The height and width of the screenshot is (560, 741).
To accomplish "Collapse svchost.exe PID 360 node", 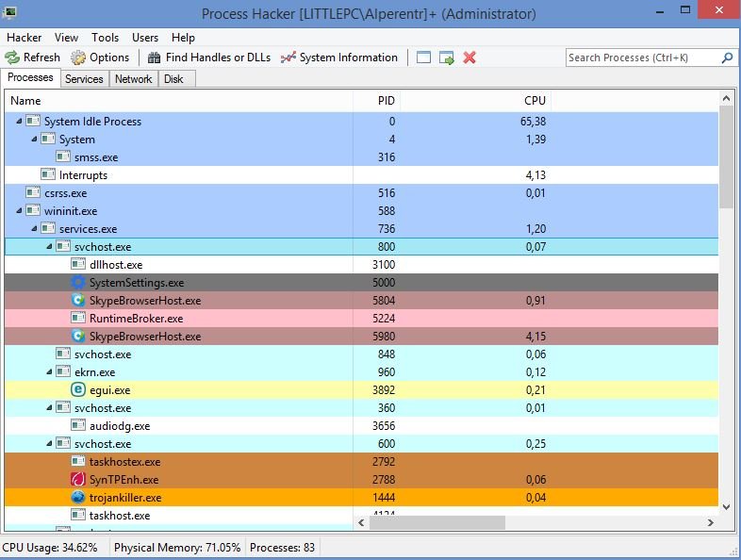I will click(x=49, y=408).
